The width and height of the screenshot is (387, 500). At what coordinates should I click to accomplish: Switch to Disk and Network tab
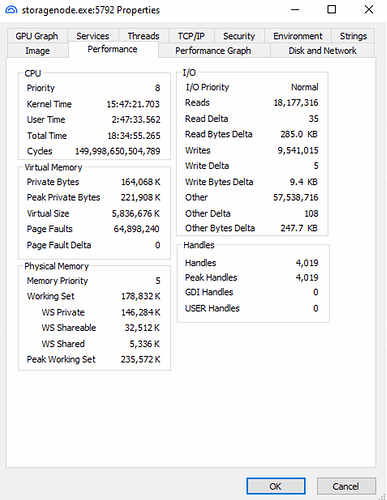[x=322, y=51]
